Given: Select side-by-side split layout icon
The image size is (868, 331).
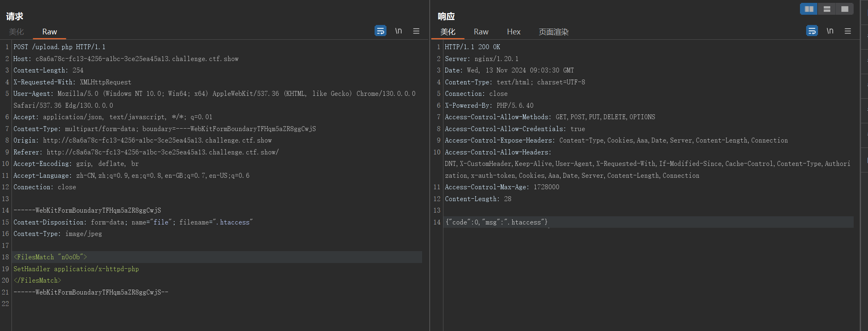Looking at the screenshot, I should click(x=809, y=9).
